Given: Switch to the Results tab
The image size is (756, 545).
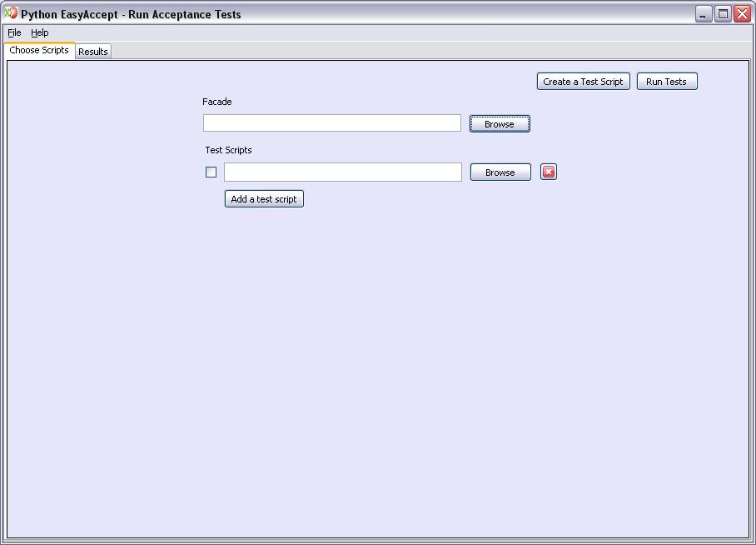Looking at the screenshot, I should pos(93,52).
